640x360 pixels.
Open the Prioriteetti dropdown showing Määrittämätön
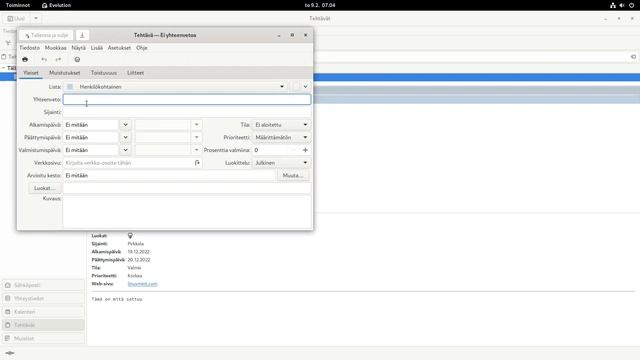(x=281, y=137)
